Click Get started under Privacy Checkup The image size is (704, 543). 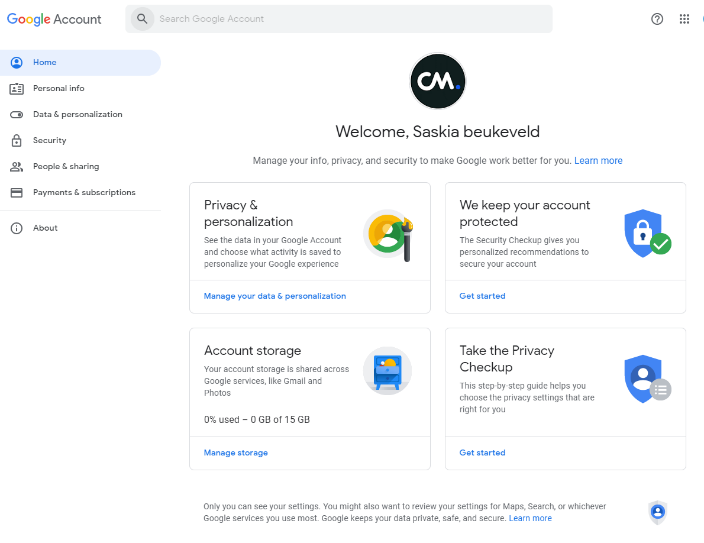(x=482, y=453)
